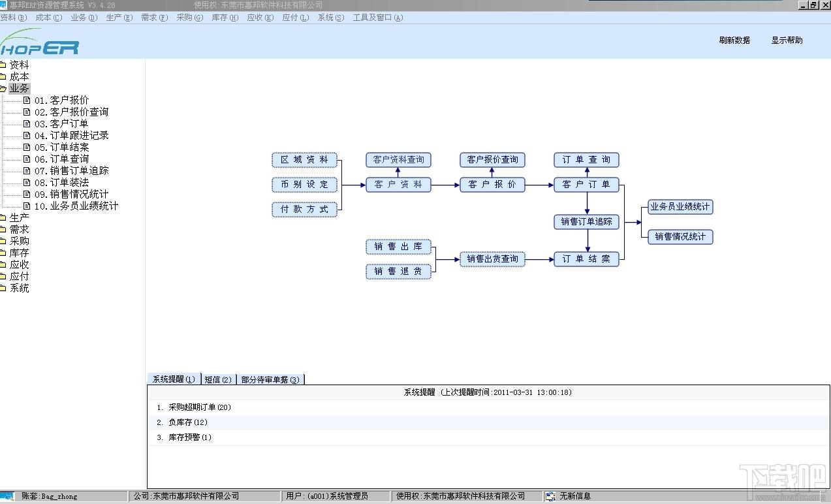Click document icon beside 03.客户订单
The height and width of the screenshot is (504, 831).
pos(27,124)
